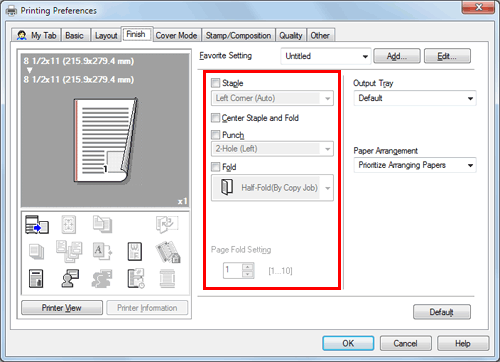Click the stacked pages offset icon

coord(36,252)
